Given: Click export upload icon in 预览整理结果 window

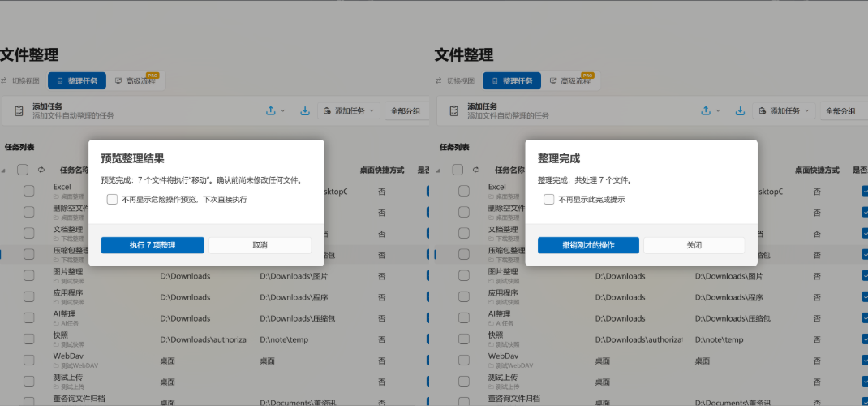Looking at the screenshot, I should pos(271,110).
